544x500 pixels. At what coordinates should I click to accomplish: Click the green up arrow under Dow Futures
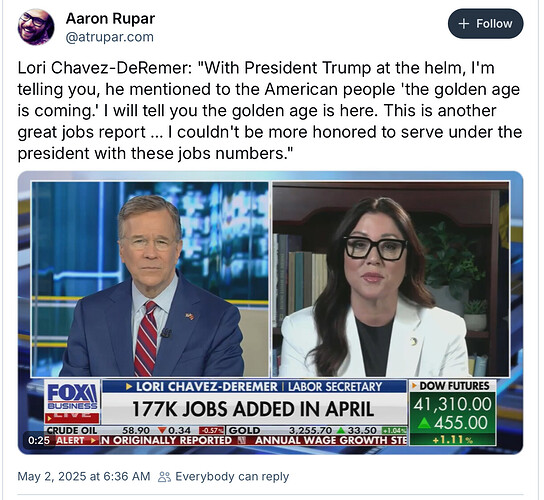click(x=424, y=423)
